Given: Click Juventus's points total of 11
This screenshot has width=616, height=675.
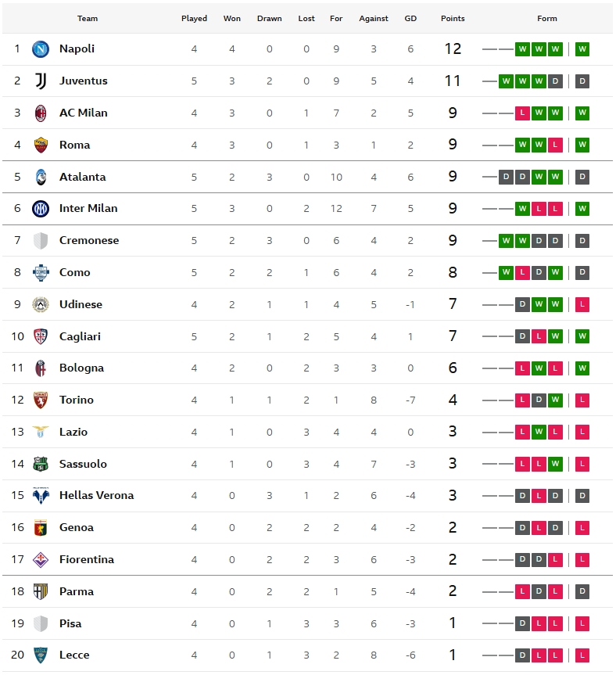Looking at the screenshot, I should [453, 81].
